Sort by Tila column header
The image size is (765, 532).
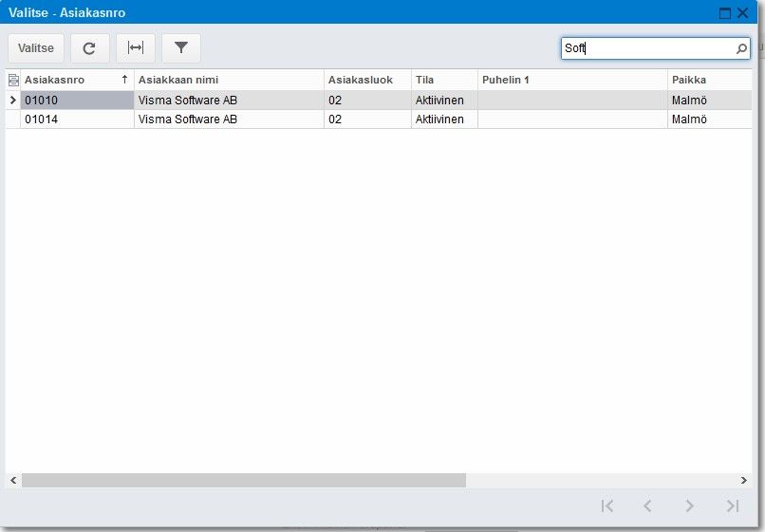point(444,80)
